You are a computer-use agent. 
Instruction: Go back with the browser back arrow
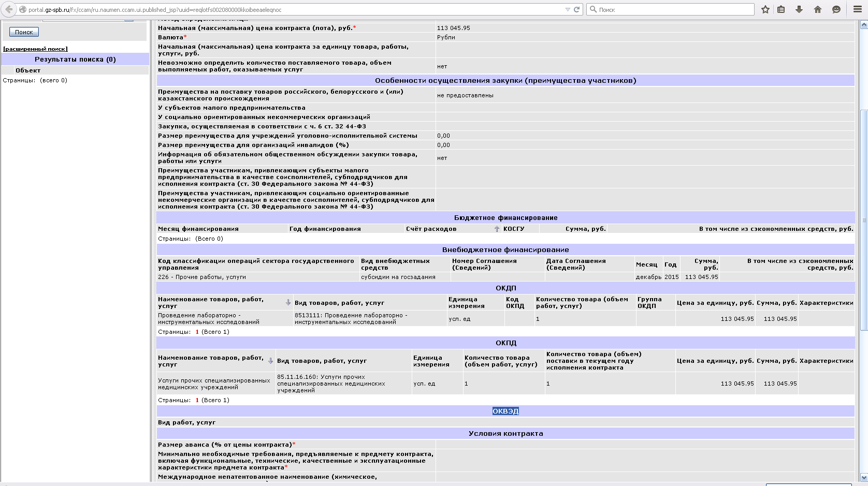point(9,9)
